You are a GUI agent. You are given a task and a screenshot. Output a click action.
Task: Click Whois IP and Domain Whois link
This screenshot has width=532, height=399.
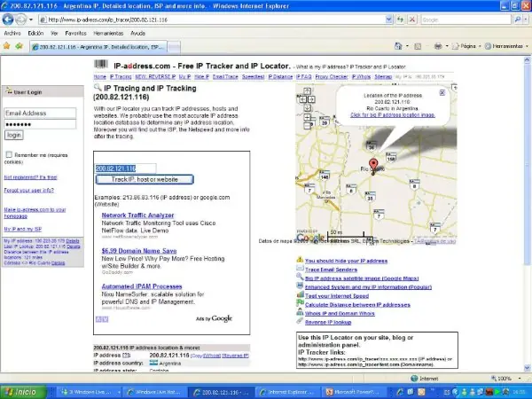[340, 314]
